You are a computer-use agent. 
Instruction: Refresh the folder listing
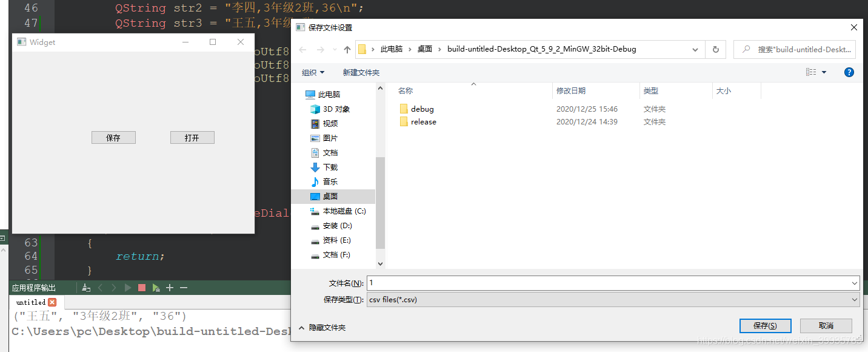click(x=716, y=49)
